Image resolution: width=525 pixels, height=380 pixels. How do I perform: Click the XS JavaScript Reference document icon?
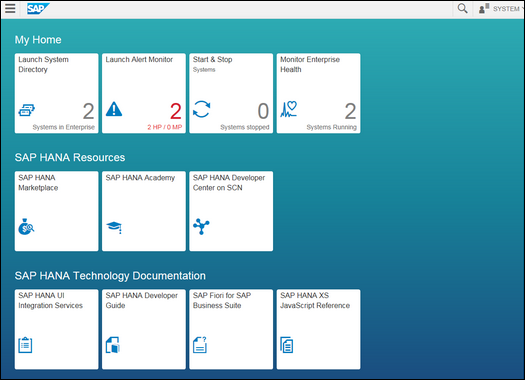click(x=287, y=345)
